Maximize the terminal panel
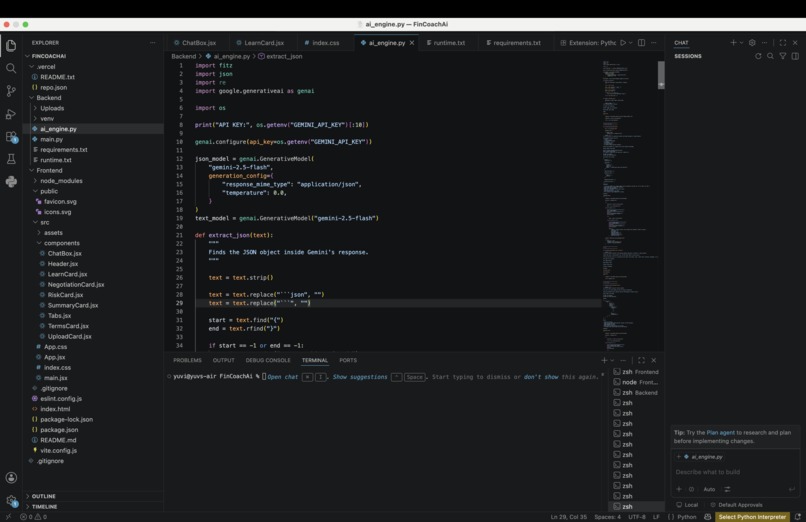Viewport: 806px width, 522px height. click(642, 360)
